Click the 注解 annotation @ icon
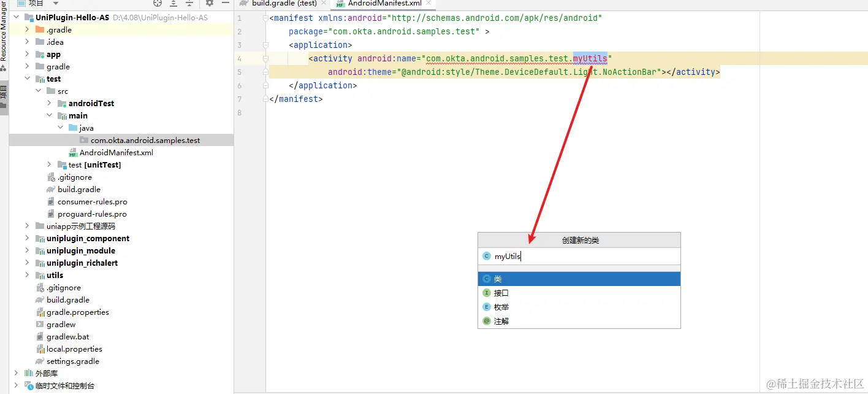Image resolution: width=868 pixels, height=394 pixels. pyautogui.click(x=487, y=321)
